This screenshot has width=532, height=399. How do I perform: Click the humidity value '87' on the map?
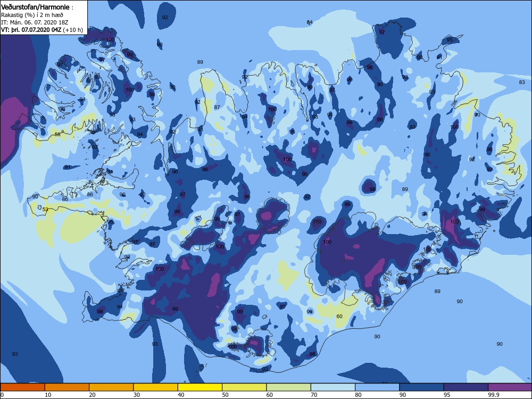coord(217,107)
